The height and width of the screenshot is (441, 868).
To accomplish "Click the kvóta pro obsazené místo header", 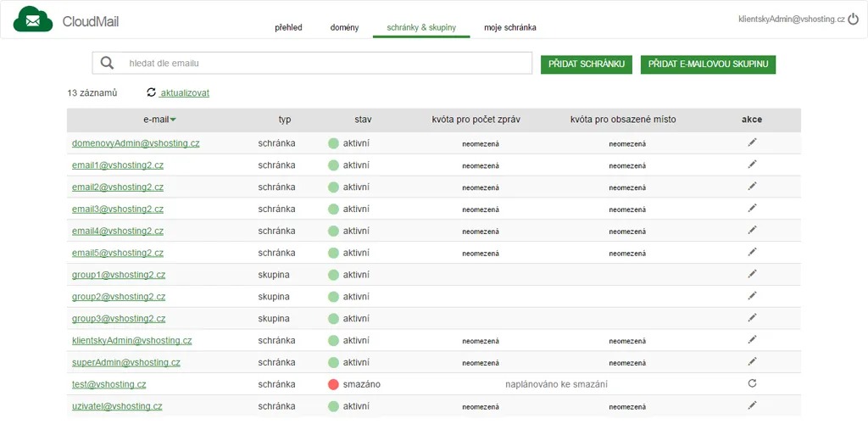I will (623, 120).
